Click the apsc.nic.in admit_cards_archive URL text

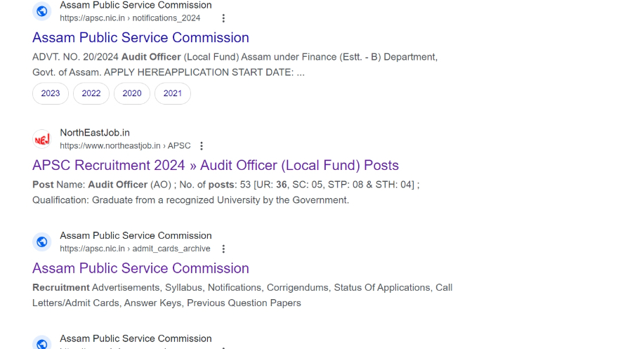(135, 249)
